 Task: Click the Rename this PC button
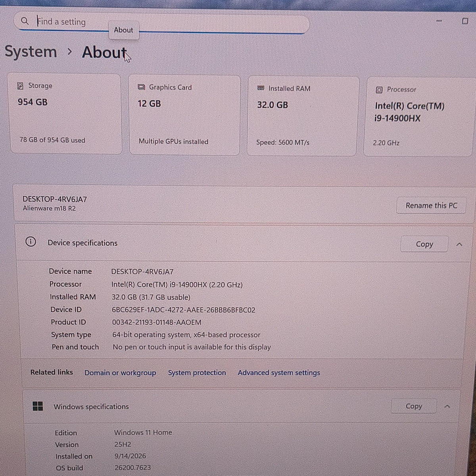point(431,205)
